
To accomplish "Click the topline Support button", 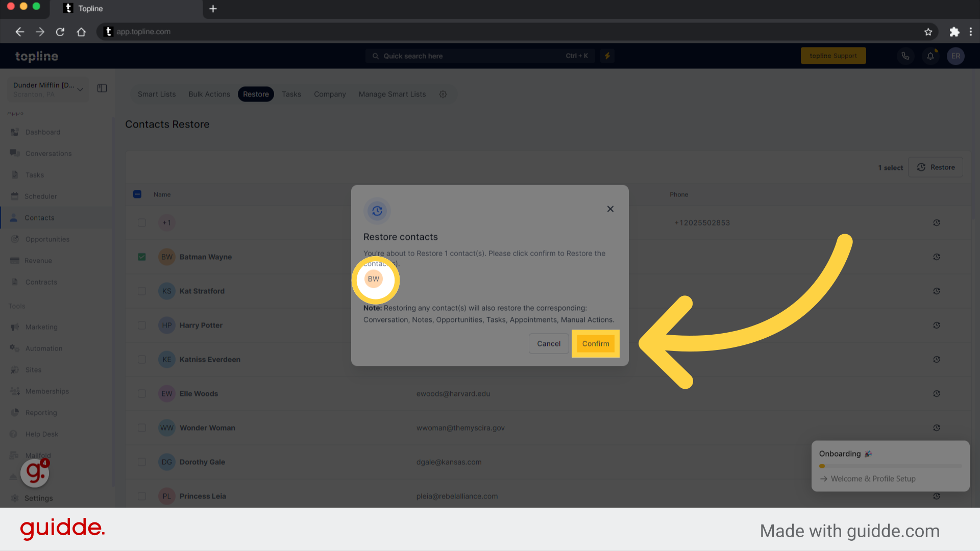I will (833, 56).
